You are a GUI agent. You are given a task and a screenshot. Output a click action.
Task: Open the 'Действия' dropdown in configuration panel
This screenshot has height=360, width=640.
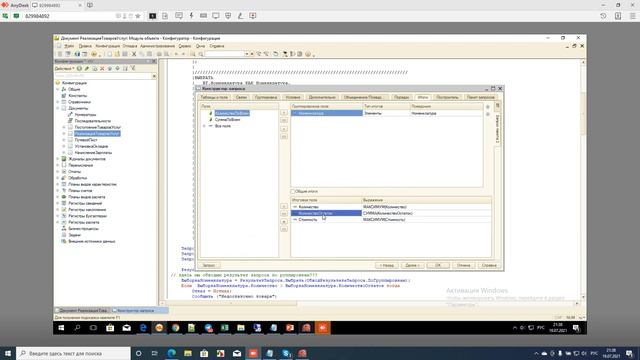(64, 68)
